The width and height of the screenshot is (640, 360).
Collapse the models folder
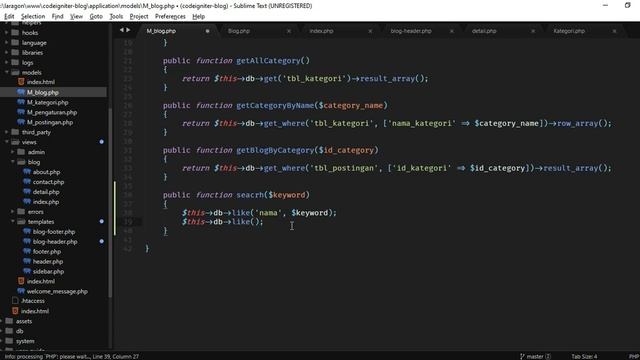[7, 72]
